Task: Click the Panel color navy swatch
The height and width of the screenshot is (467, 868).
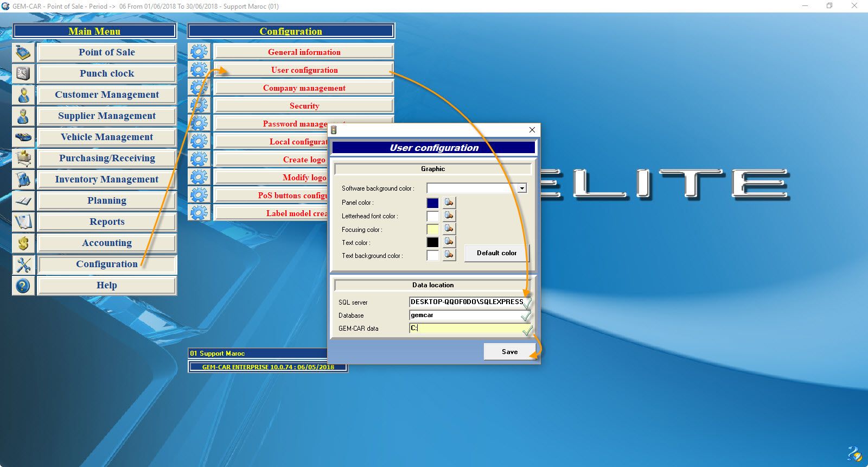Action: (432, 203)
